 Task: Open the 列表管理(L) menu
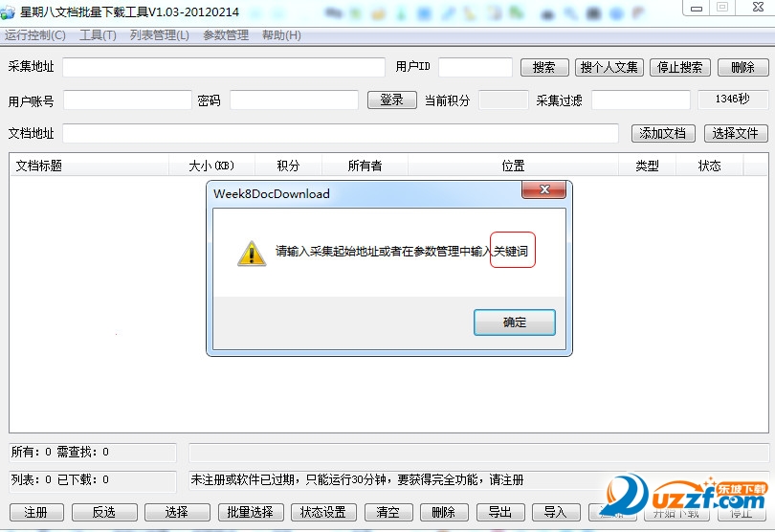(x=160, y=35)
